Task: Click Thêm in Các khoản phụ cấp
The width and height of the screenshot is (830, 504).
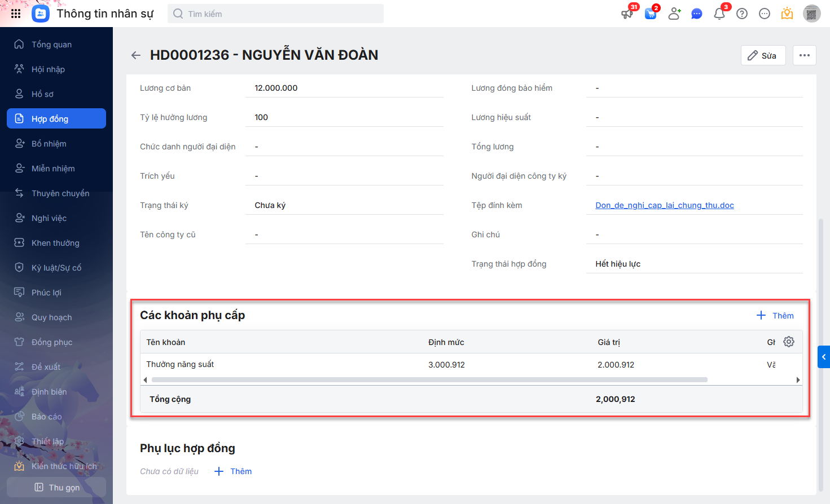Action: pos(775,316)
